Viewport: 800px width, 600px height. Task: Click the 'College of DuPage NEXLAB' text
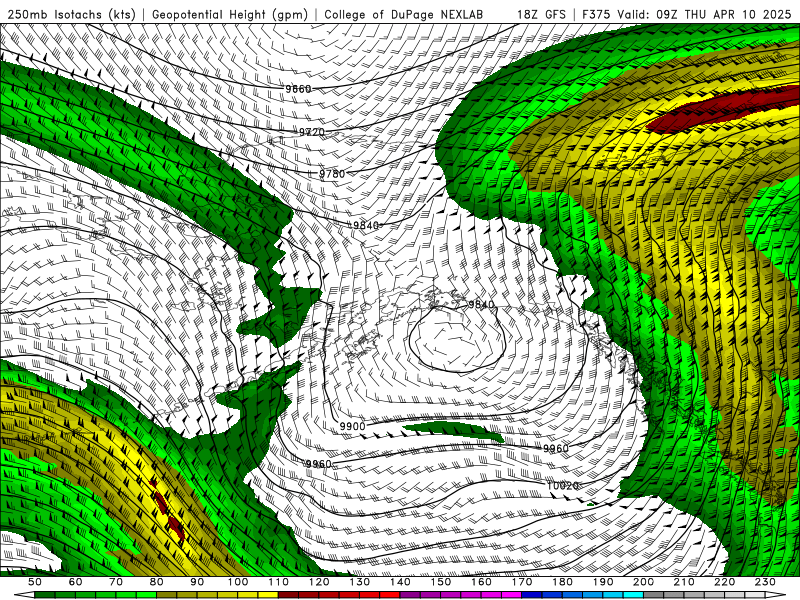403,14
